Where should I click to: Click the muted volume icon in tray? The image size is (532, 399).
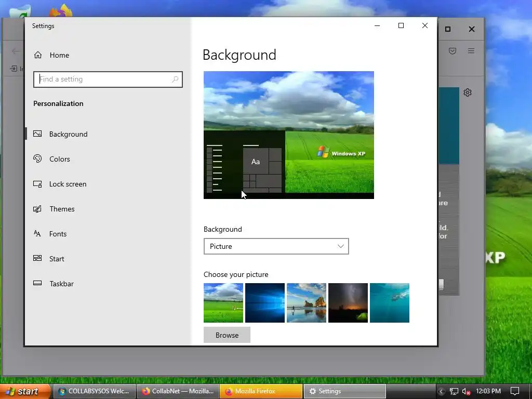pyautogui.click(x=466, y=391)
